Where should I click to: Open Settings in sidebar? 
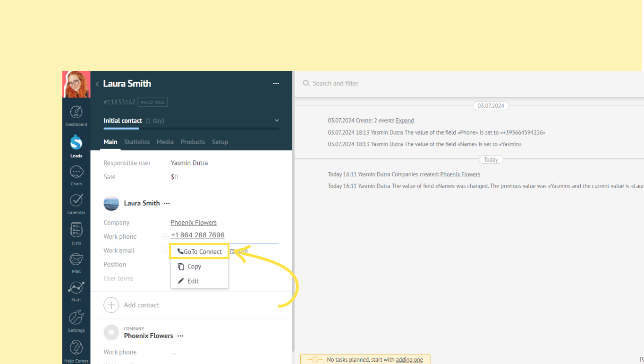coord(76,321)
